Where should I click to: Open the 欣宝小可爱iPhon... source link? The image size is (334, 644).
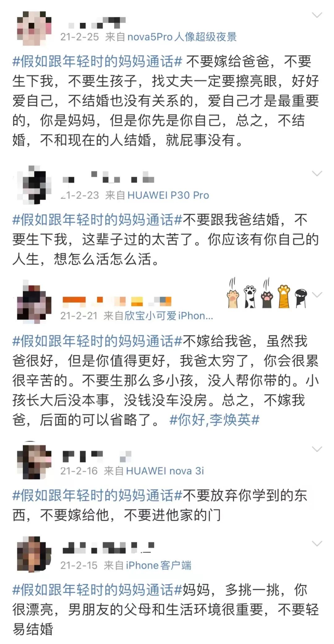coord(169,316)
